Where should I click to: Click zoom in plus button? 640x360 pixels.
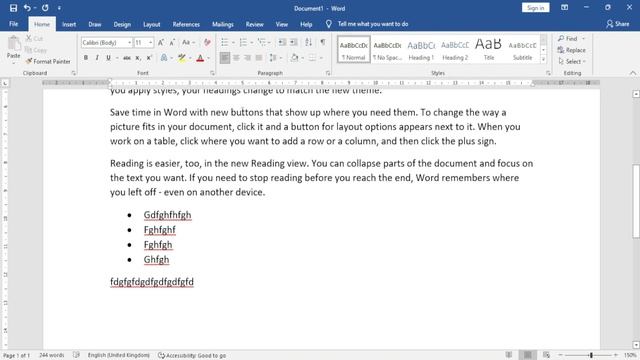click(x=616, y=356)
